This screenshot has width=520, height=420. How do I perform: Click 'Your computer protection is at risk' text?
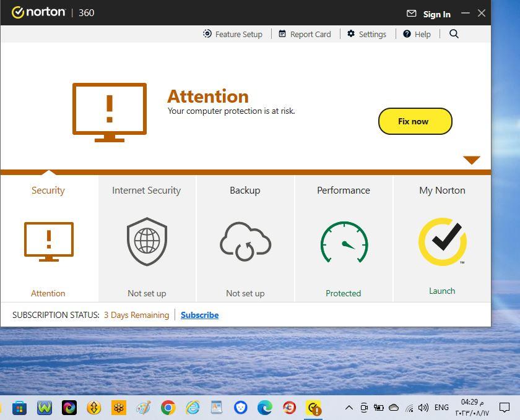point(231,111)
